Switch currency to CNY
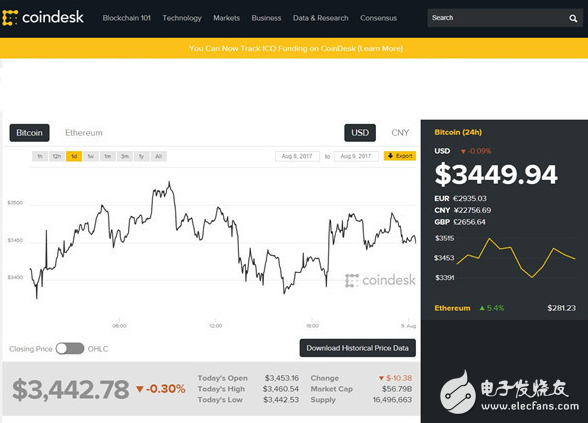This screenshot has height=423, width=588. [x=400, y=133]
